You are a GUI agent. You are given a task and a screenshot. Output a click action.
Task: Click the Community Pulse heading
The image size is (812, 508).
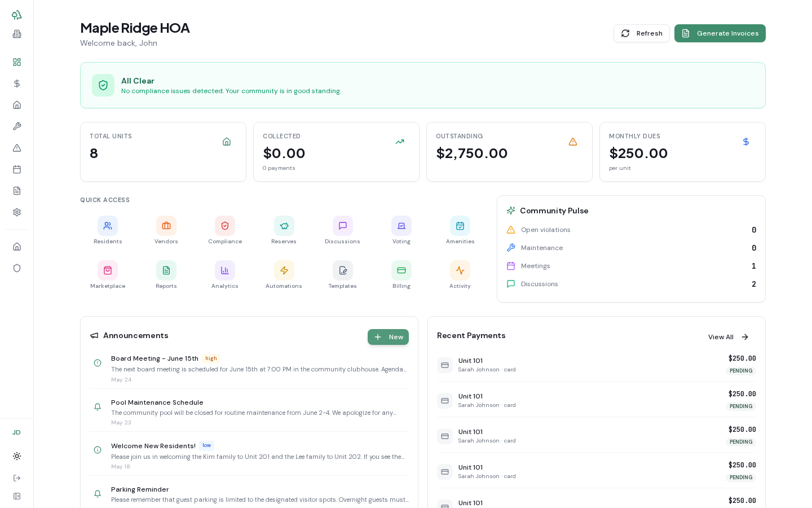554,211
